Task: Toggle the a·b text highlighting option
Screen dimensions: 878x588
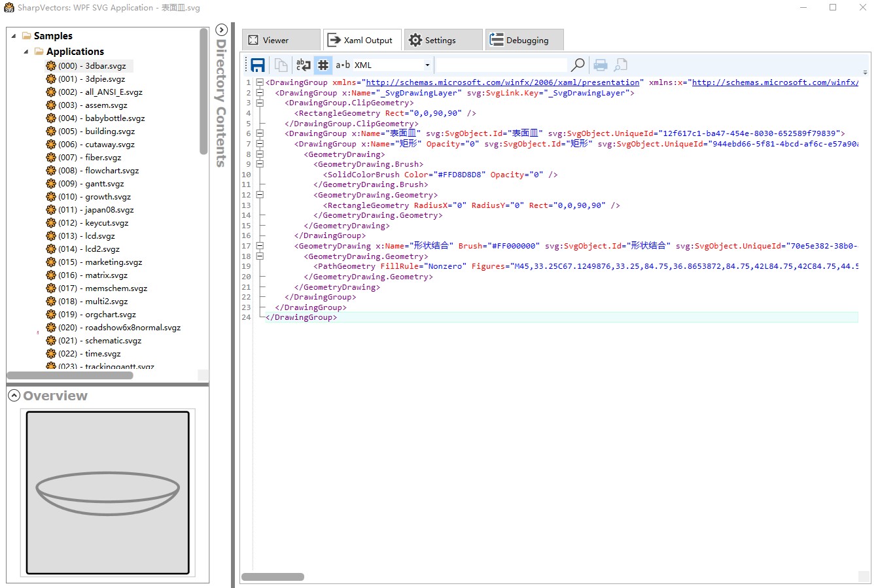Action: point(342,64)
